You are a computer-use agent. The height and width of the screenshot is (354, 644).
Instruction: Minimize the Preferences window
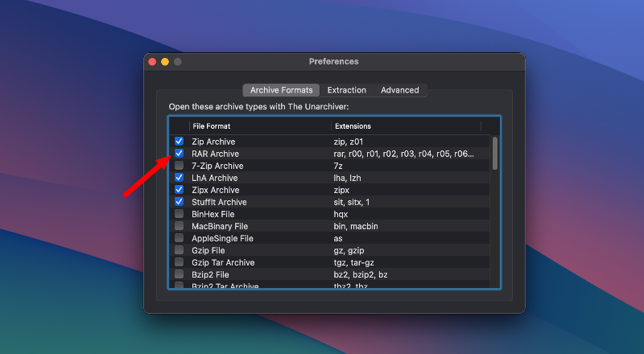click(x=165, y=62)
